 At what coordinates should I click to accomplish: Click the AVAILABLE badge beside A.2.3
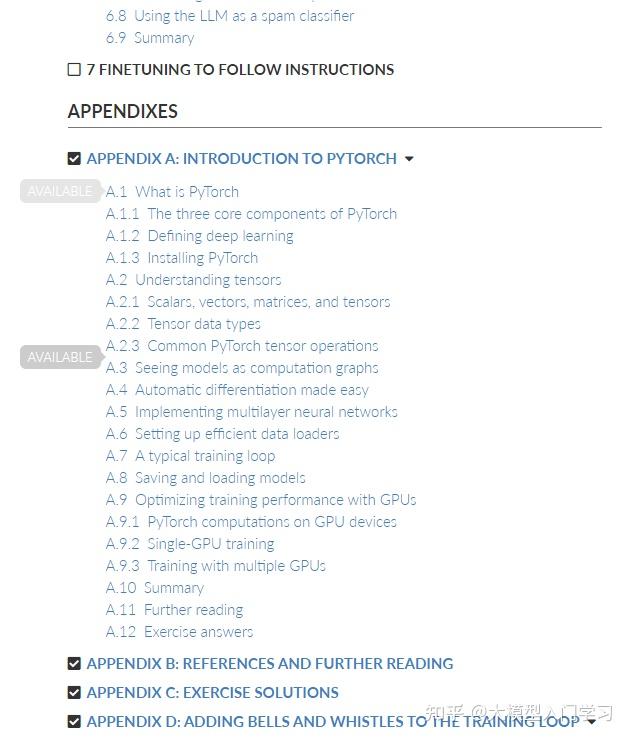pos(59,357)
